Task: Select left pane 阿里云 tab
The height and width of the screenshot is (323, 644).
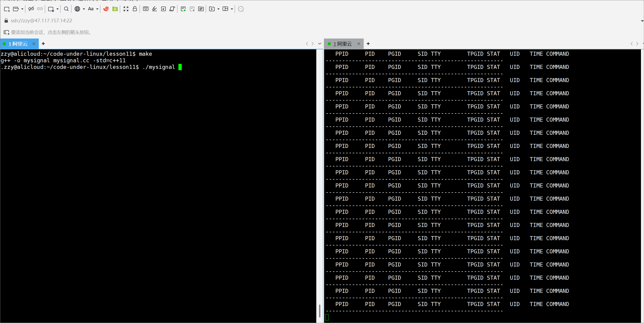Action: (18, 44)
